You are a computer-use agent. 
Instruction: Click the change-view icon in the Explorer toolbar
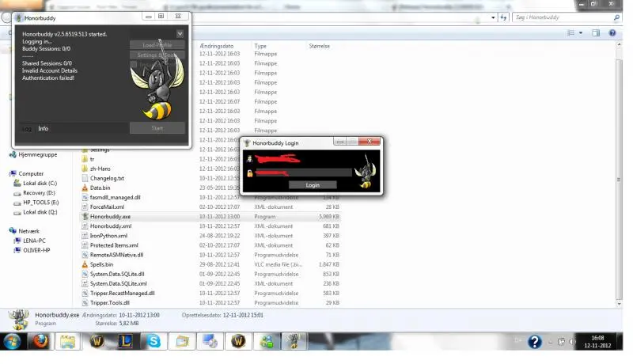pos(570,32)
